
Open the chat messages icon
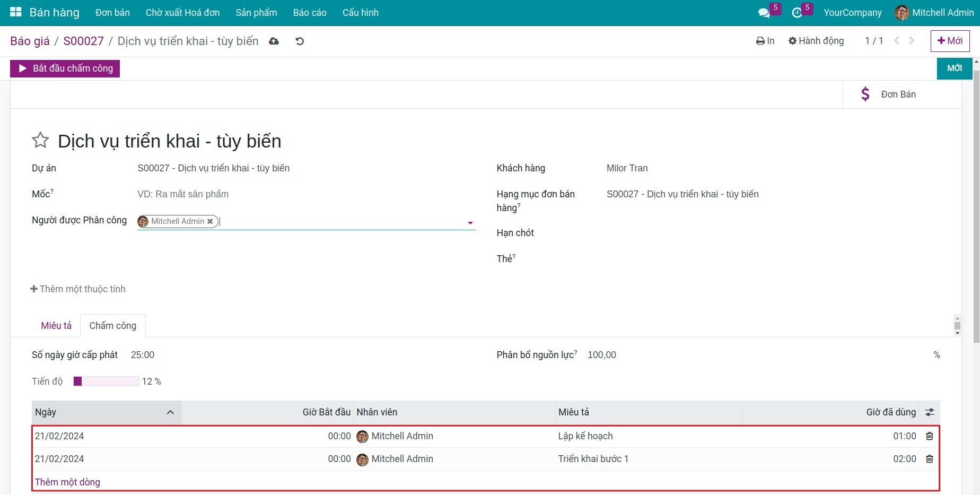coord(764,13)
